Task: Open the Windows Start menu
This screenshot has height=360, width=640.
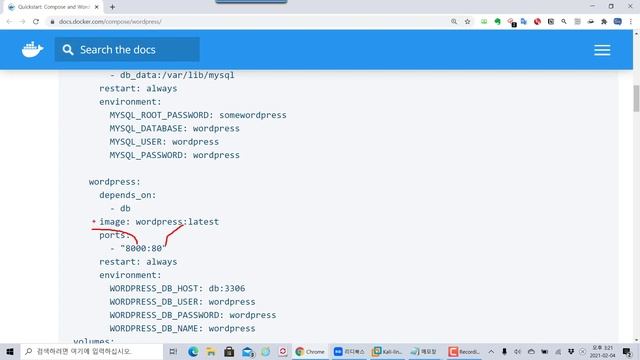Action: 10,351
